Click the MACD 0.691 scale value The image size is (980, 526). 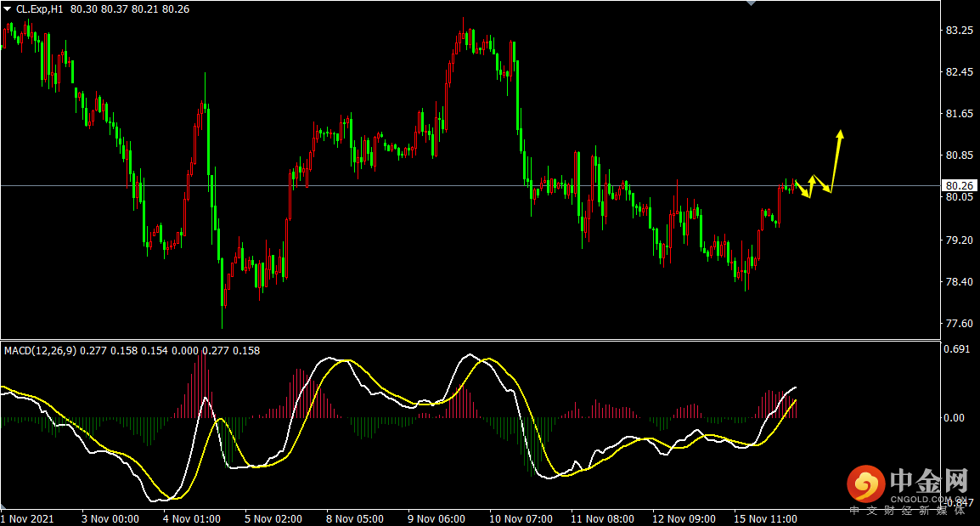(957, 349)
